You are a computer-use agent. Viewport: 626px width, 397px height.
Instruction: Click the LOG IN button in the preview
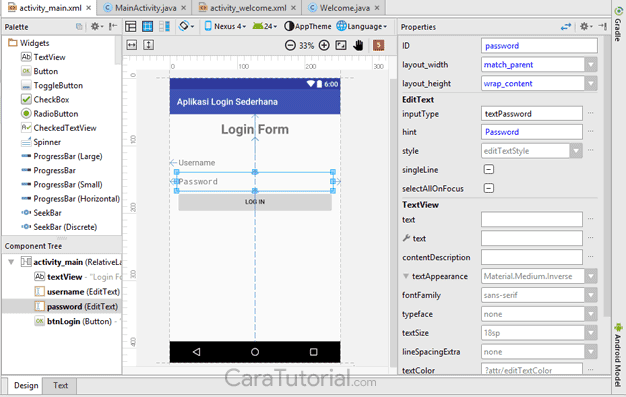pos(255,202)
